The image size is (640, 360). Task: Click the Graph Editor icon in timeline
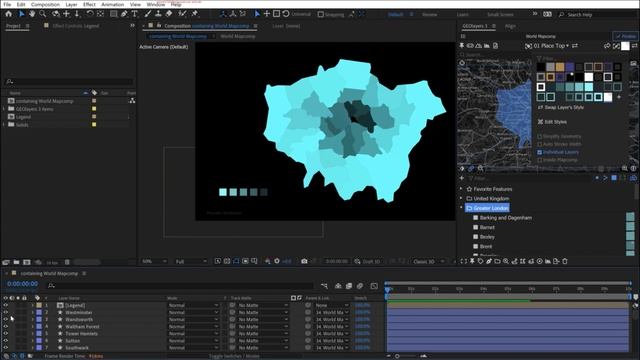(374, 286)
